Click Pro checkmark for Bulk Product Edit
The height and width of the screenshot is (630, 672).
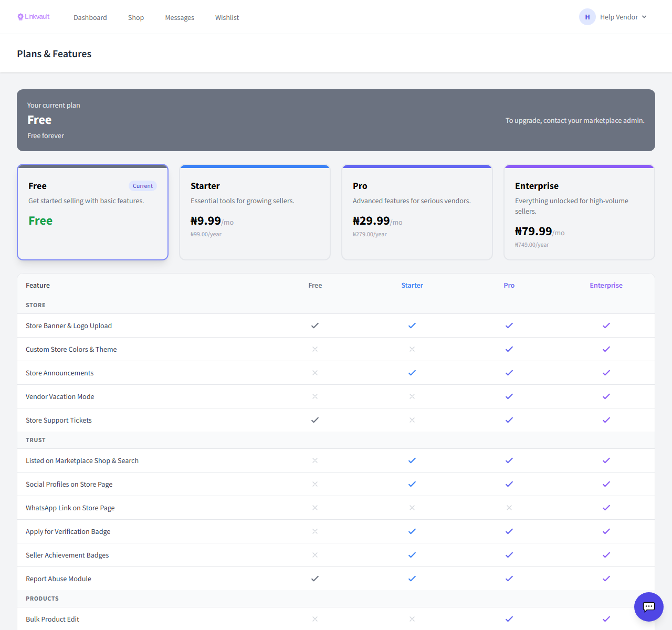509,619
